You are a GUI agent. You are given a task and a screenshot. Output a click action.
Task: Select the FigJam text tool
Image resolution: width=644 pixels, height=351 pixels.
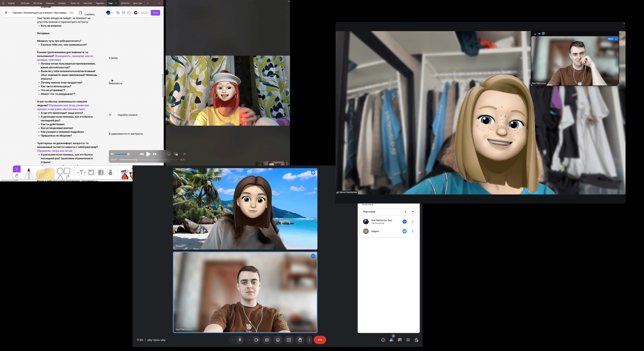coord(81,172)
